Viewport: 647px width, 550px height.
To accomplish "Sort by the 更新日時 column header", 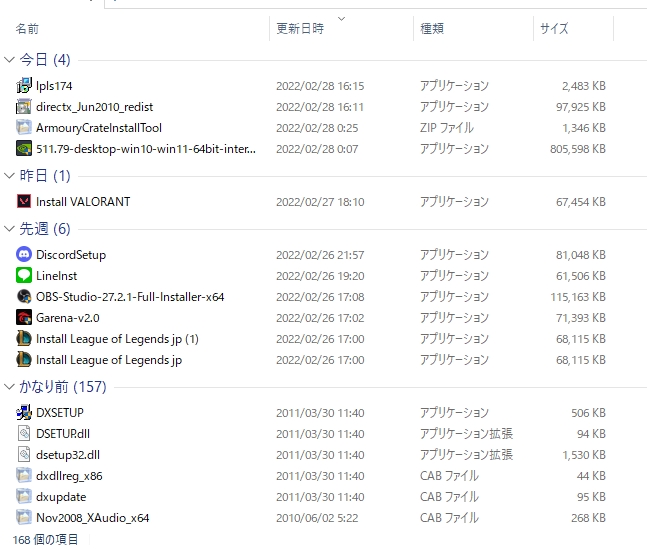I will pos(300,28).
